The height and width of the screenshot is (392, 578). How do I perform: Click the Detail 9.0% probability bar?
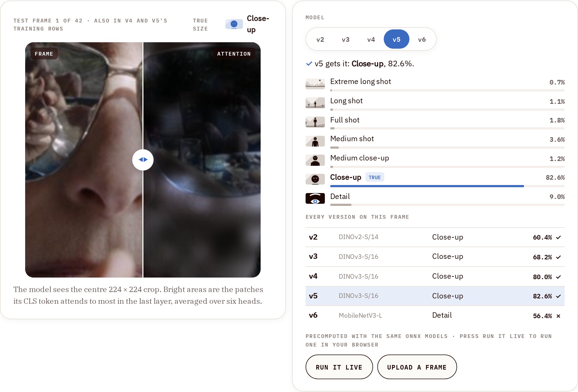(x=447, y=205)
